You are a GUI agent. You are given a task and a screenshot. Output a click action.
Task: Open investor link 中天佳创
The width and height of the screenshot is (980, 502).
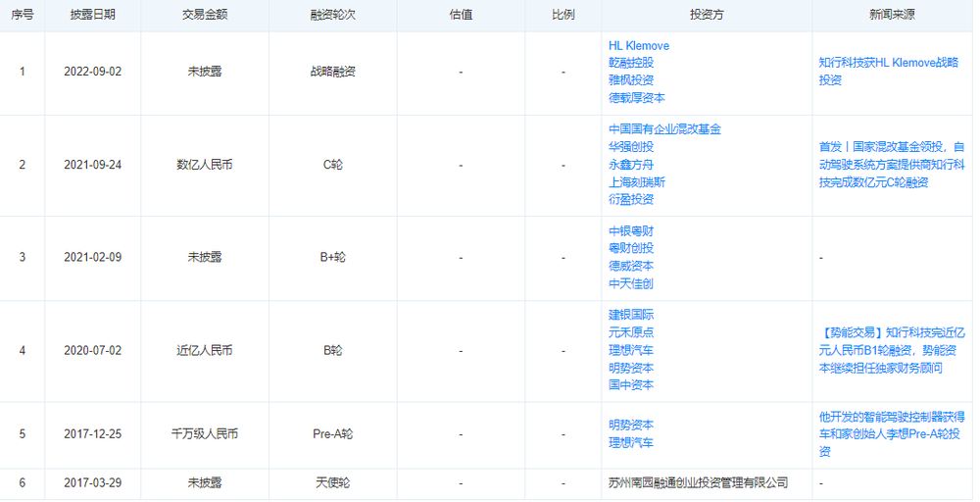(x=631, y=283)
